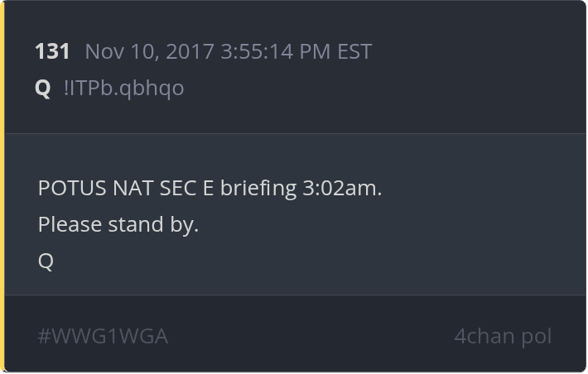Open the #WWG1WGA hashtag
The height and width of the screenshot is (374, 588).
point(103,337)
